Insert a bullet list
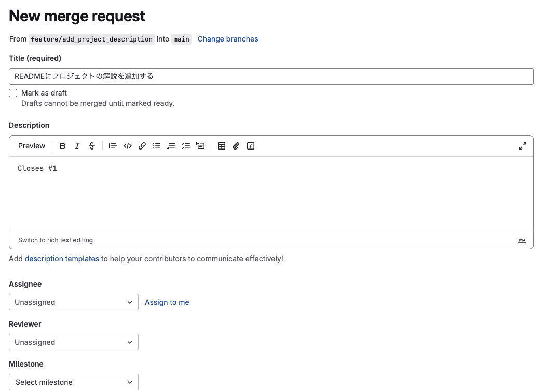The image size is (546, 392). pos(157,146)
